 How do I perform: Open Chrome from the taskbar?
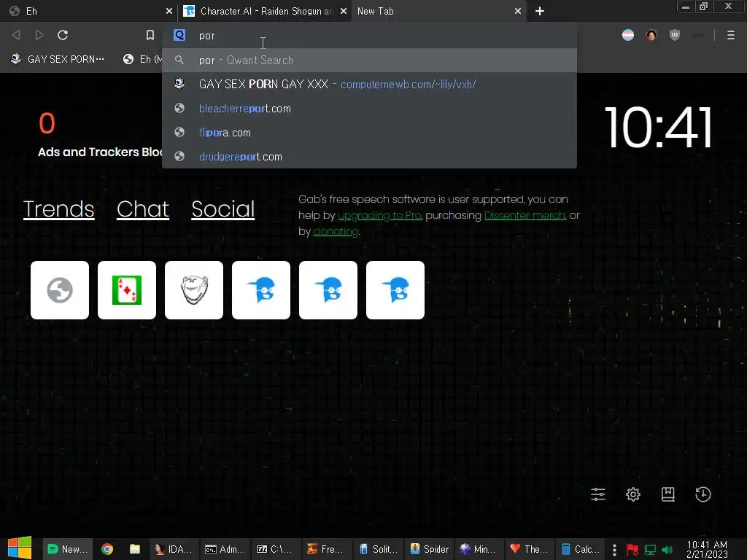pos(107,549)
